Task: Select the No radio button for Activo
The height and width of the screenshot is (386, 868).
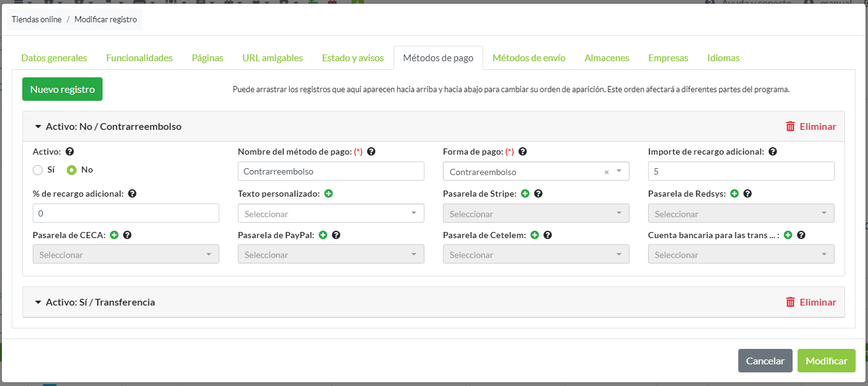Action: point(72,169)
